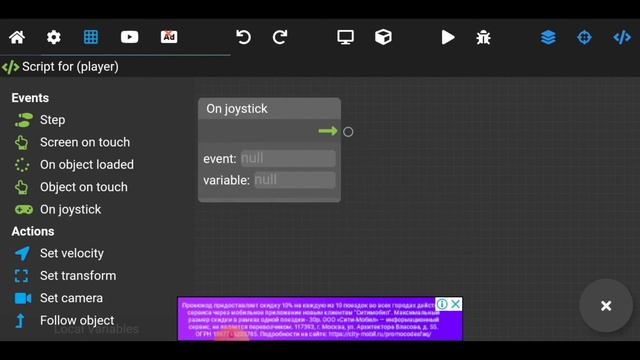Go to the home screen icon
The image size is (640, 360).
tap(17, 38)
